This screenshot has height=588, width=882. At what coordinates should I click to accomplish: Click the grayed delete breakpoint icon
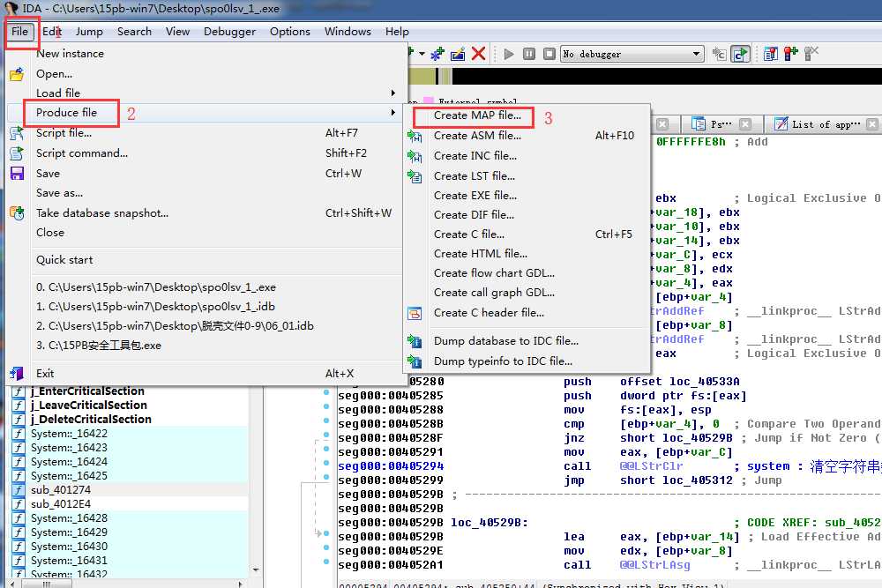(811, 54)
